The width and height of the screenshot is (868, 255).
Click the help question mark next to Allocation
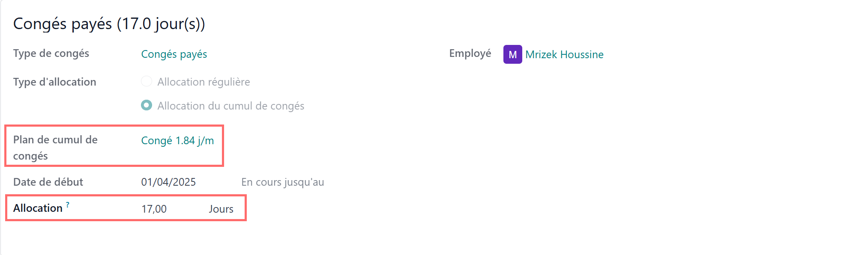68,205
